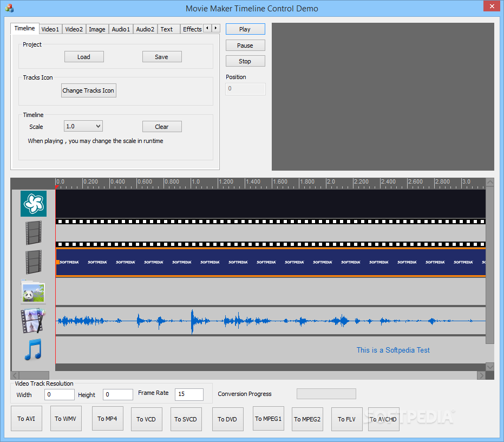This screenshot has width=504, height=442.
Task: Switch to the Video1 tab
Action: pos(50,29)
